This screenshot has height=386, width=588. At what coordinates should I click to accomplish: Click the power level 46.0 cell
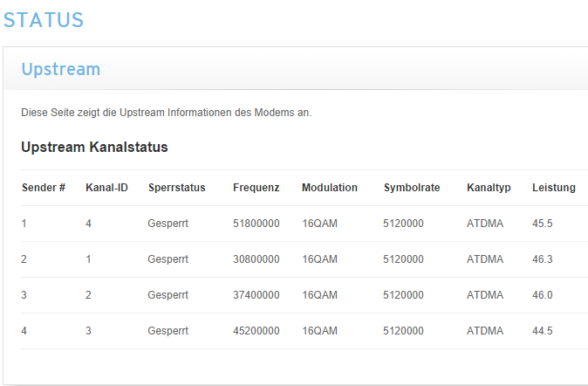pyautogui.click(x=543, y=295)
